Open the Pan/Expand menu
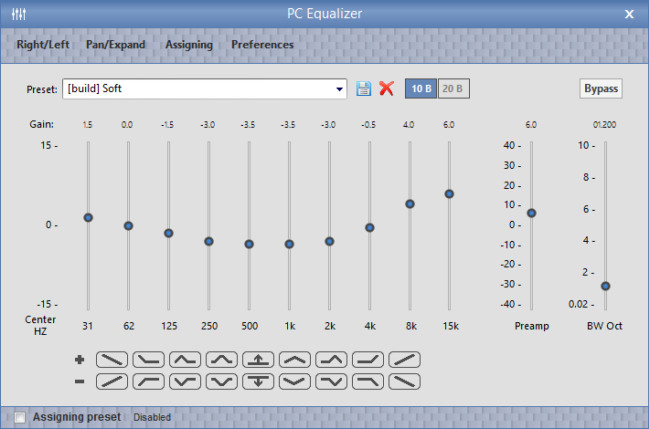 point(115,45)
